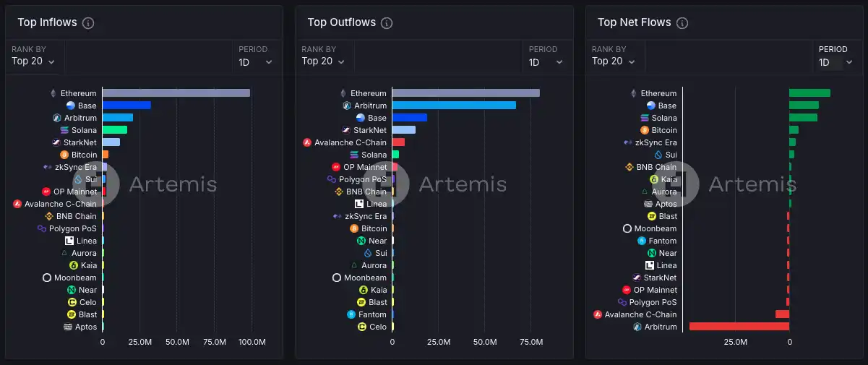This screenshot has height=365, width=868.
Task: Click the info icon beside Top Net Flows
Action: 682,23
